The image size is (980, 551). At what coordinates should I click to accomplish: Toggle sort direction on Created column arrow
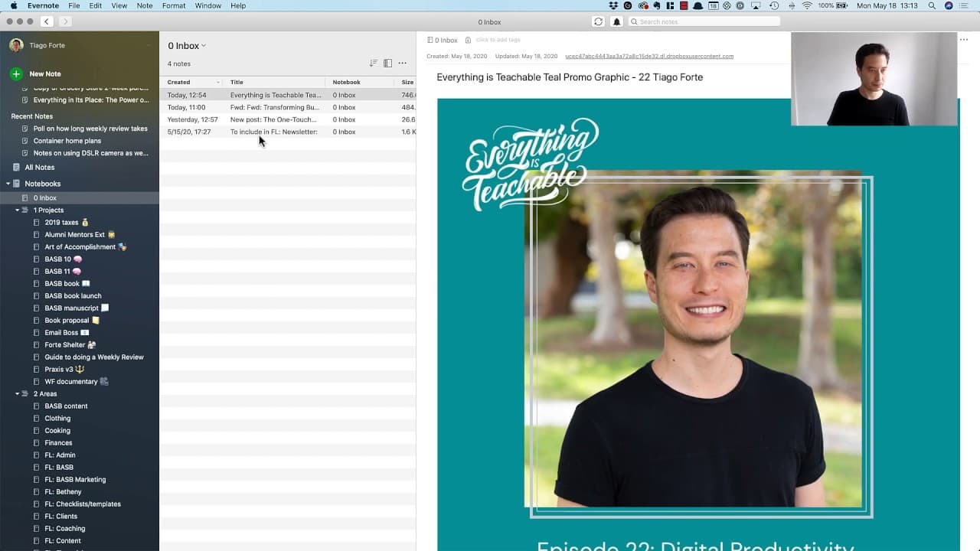218,82
